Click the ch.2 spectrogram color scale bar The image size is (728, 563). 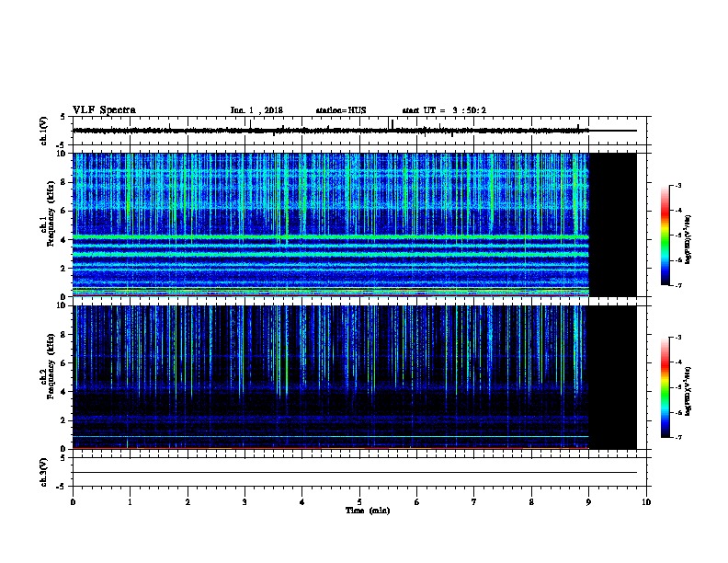(665, 387)
